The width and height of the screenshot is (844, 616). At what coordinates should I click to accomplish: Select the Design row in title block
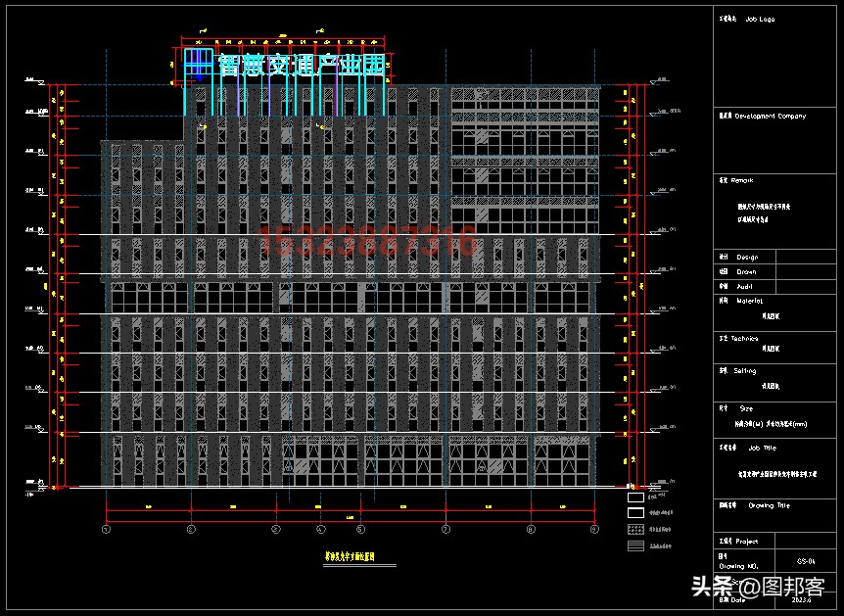pyautogui.click(x=746, y=258)
